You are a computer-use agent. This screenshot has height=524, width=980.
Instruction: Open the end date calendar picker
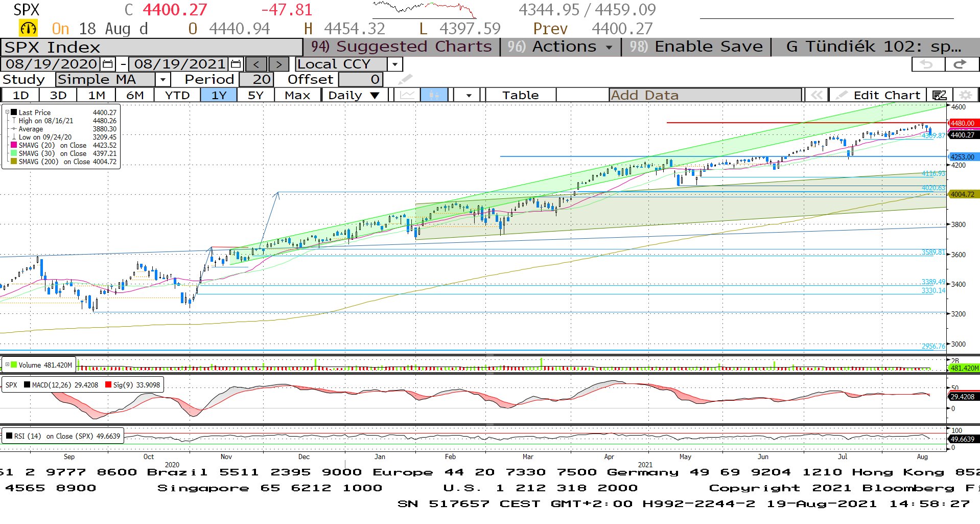point(236,64)
